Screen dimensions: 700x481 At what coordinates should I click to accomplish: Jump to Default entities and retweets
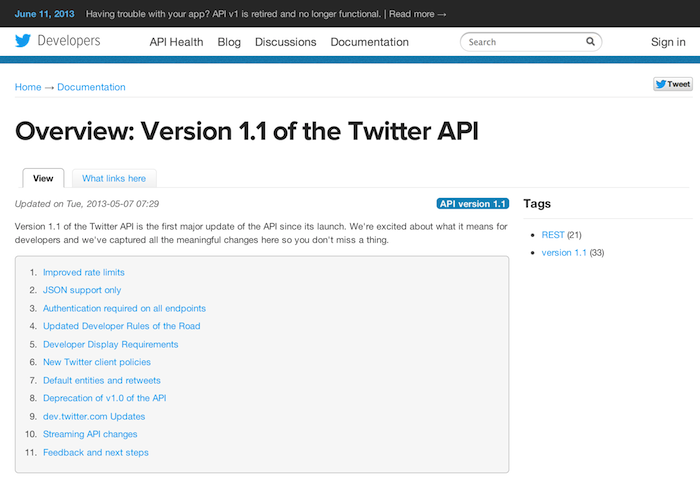(x=101, y=381)
